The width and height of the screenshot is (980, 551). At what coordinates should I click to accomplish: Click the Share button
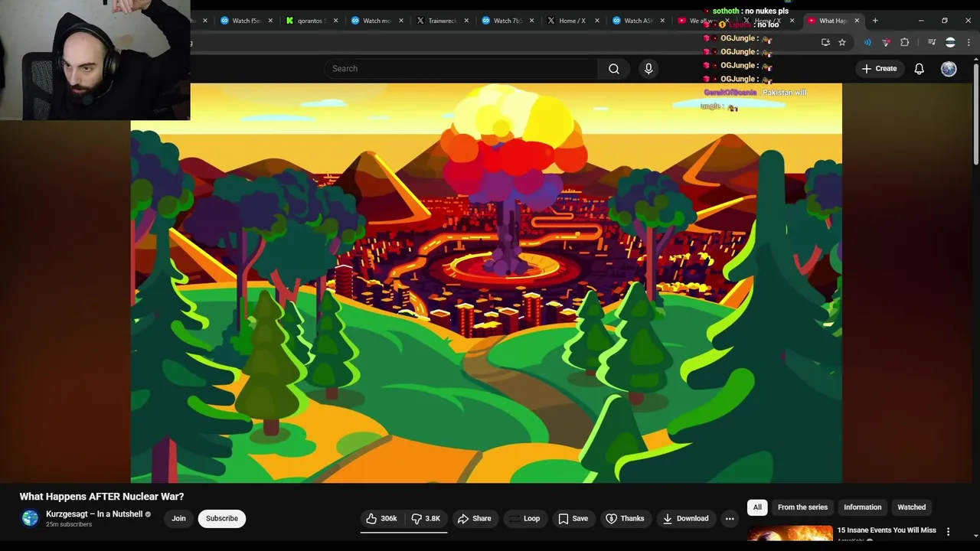coord(474,518)
